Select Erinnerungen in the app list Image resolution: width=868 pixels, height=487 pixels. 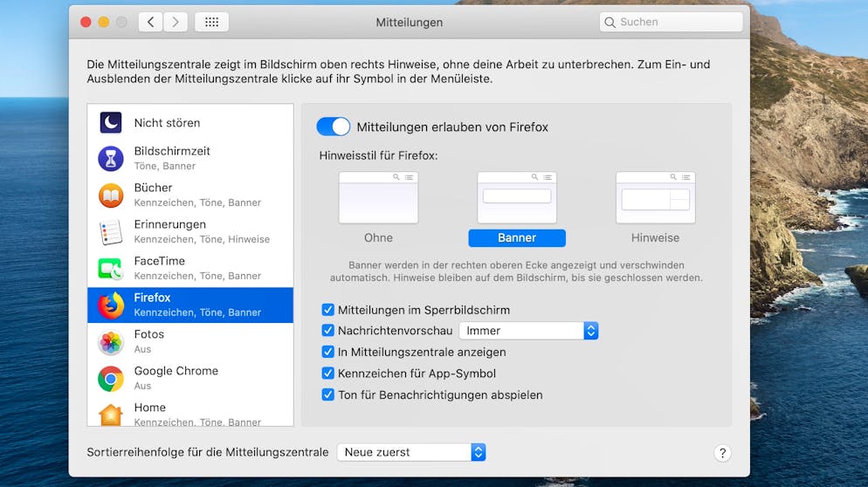point(190,232)
